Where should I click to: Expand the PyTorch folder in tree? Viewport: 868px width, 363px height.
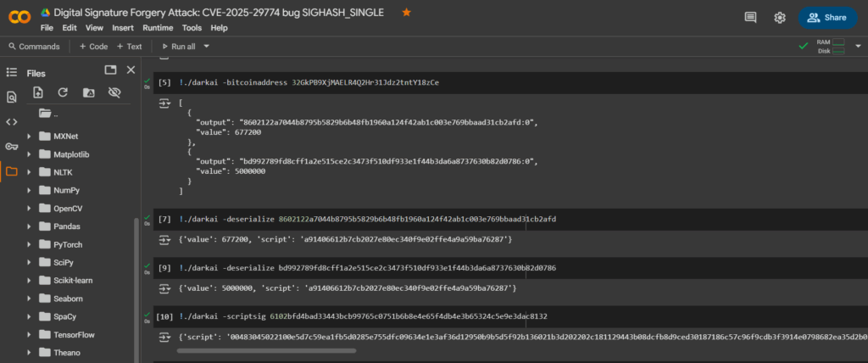(x=30, y=244)
